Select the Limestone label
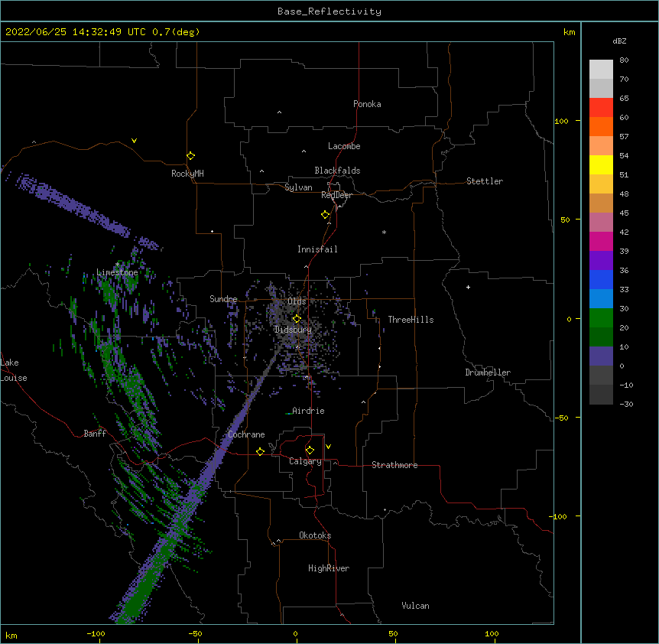Viewport: 659px width, 644px height. pyautogui.click(x=117, y=272)
